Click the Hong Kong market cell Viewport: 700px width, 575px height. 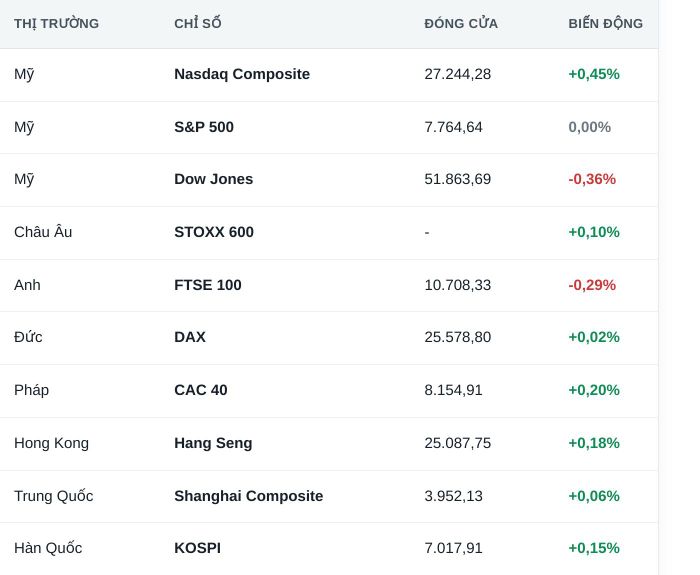51,443
